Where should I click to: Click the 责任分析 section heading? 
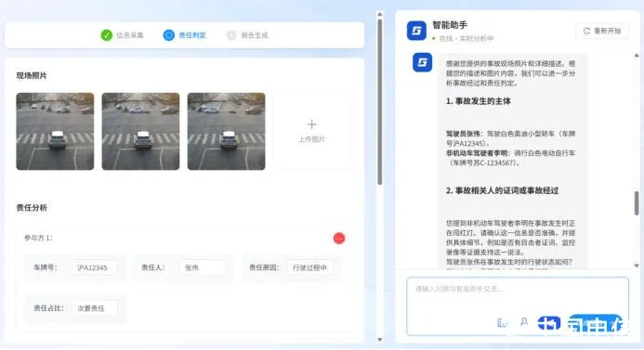click(32, 208)
